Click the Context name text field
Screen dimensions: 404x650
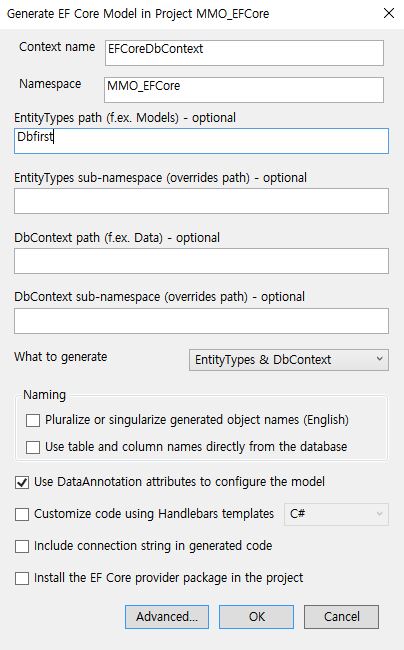(x=244, y=53)
